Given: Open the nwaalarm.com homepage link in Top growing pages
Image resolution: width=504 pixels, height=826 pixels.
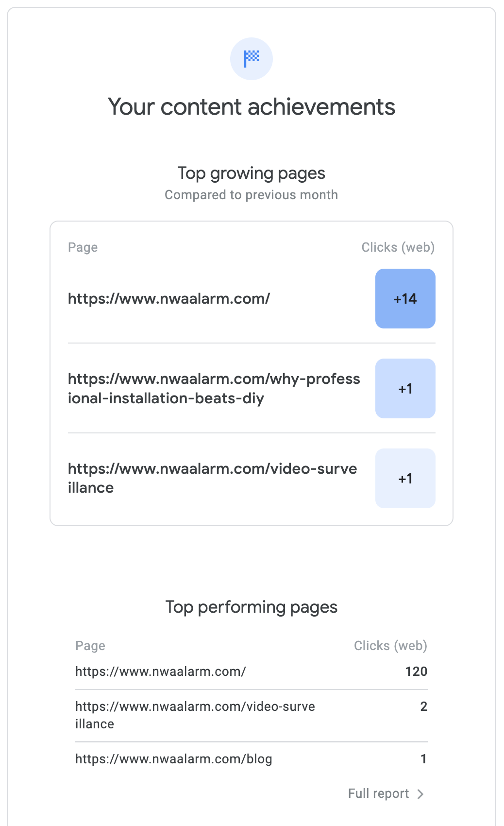Looking at the screenshot, I should pos(169,299).
